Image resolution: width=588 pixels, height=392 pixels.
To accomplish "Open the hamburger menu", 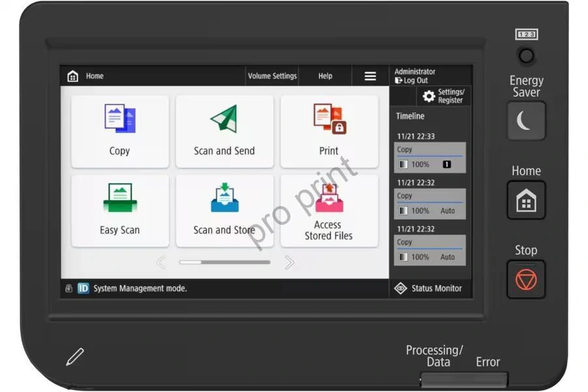I will tap(370, 76).
